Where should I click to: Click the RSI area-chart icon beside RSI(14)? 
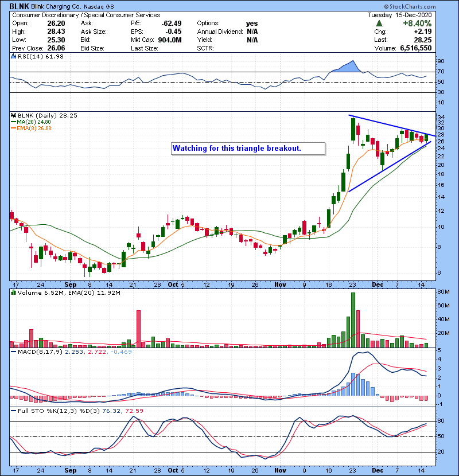(13, 56)
